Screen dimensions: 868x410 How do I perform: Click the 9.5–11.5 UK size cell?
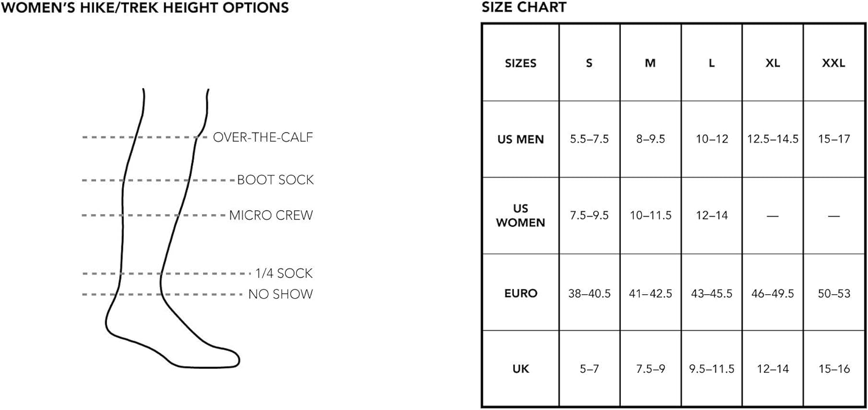[711, 369]
